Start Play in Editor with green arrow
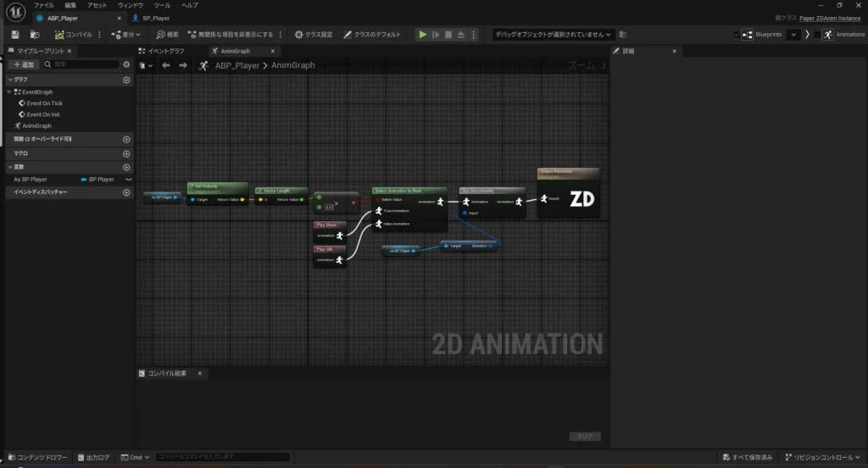The image size is (868, 468). [x=422, y=35]
